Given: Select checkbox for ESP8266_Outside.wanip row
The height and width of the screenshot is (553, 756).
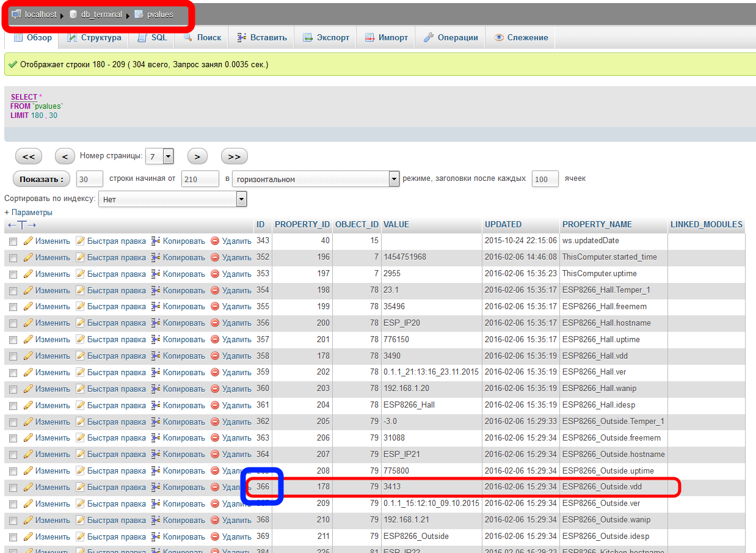Looking at the screenshot, I should [x=13, y=521].
